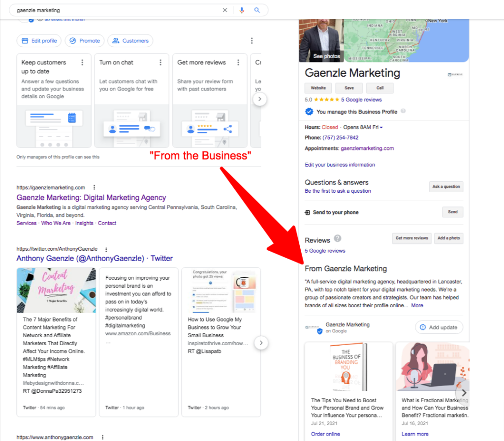This screenshot has width=504, height=441.
Task: Open the Turn on chat card
Action: pos(132,100)
